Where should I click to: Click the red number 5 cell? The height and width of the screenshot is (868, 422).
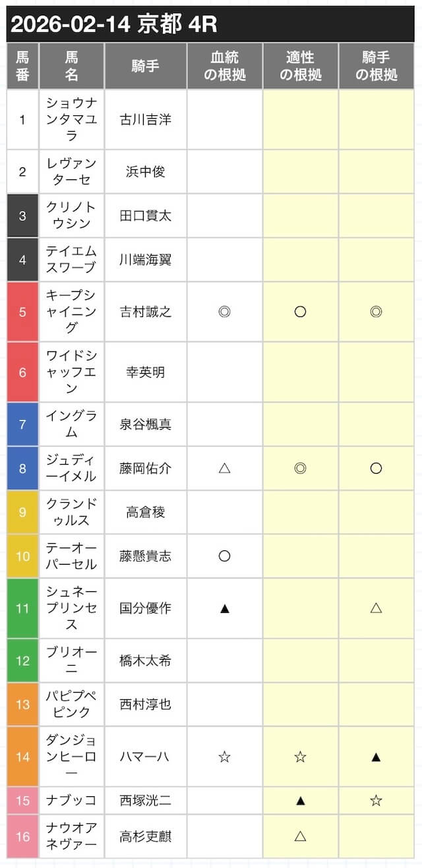coord(22,312)
